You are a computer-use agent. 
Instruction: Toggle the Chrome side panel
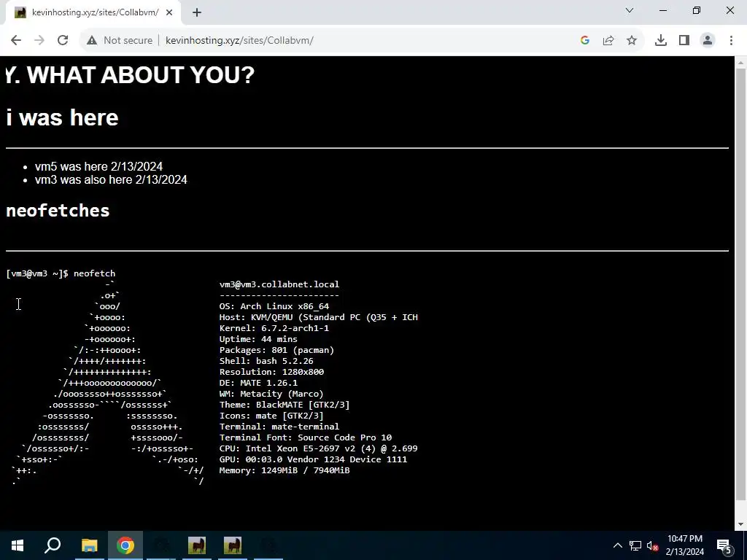tap(684, 41)
